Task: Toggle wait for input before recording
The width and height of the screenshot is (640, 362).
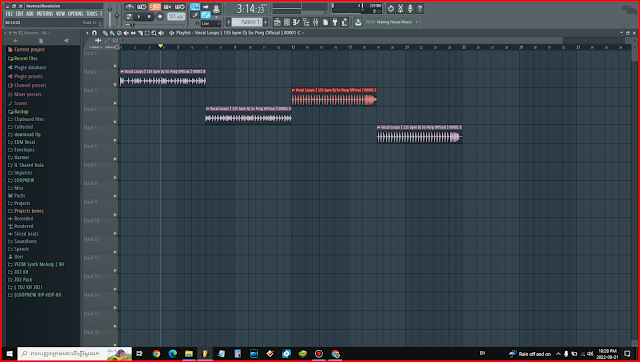Action: [x=142, y=7]
